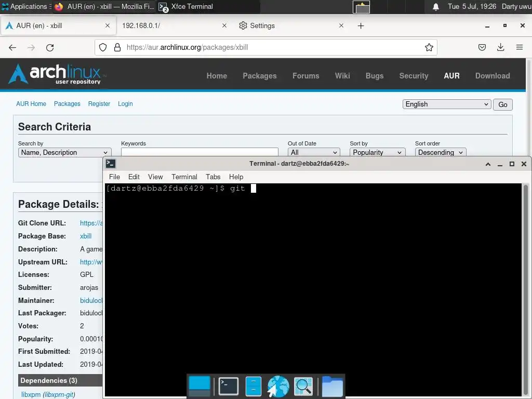Open the AUR Home link
532x399 pixels.
[x=31, y=104]
